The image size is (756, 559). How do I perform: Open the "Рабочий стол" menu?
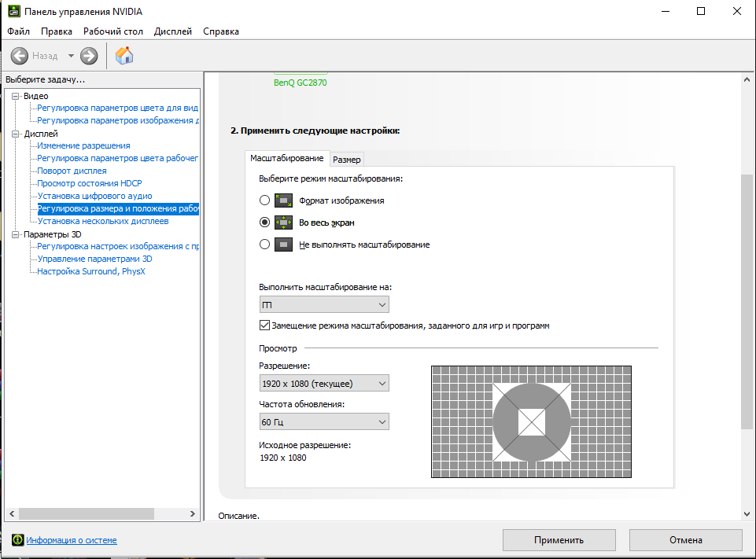point(113,31)
